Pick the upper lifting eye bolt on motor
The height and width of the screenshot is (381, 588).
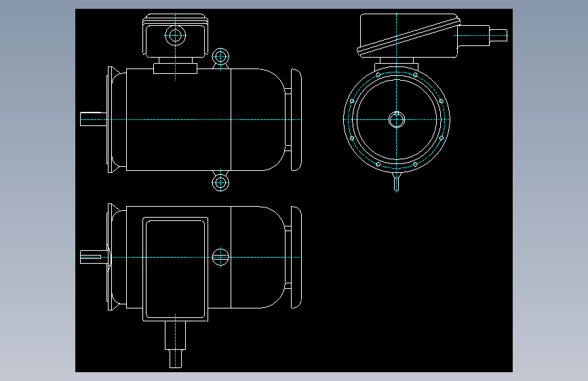tap(220, 57)
